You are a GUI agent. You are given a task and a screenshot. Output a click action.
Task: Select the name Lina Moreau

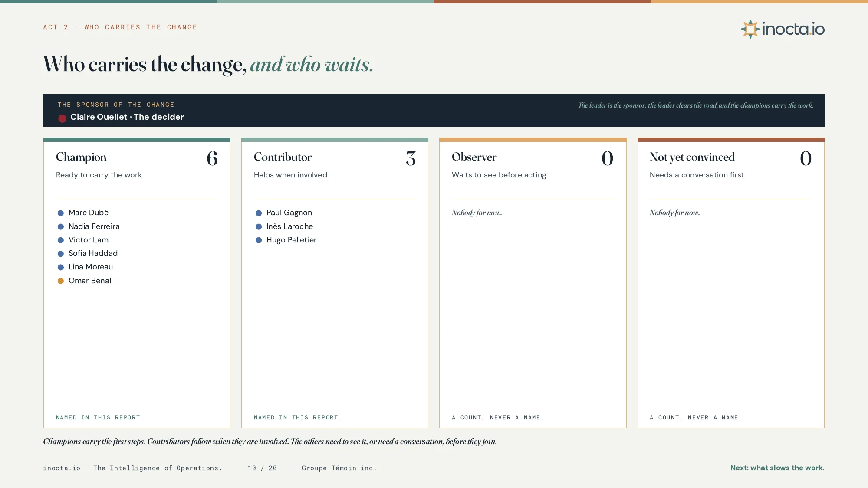click(x=91, y=267)
